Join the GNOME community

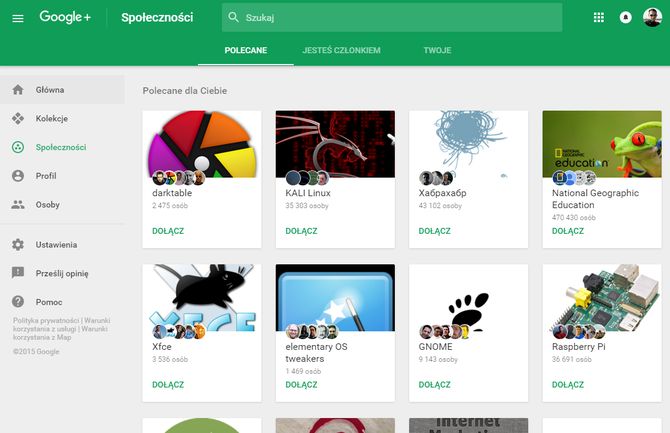(435, 385)
